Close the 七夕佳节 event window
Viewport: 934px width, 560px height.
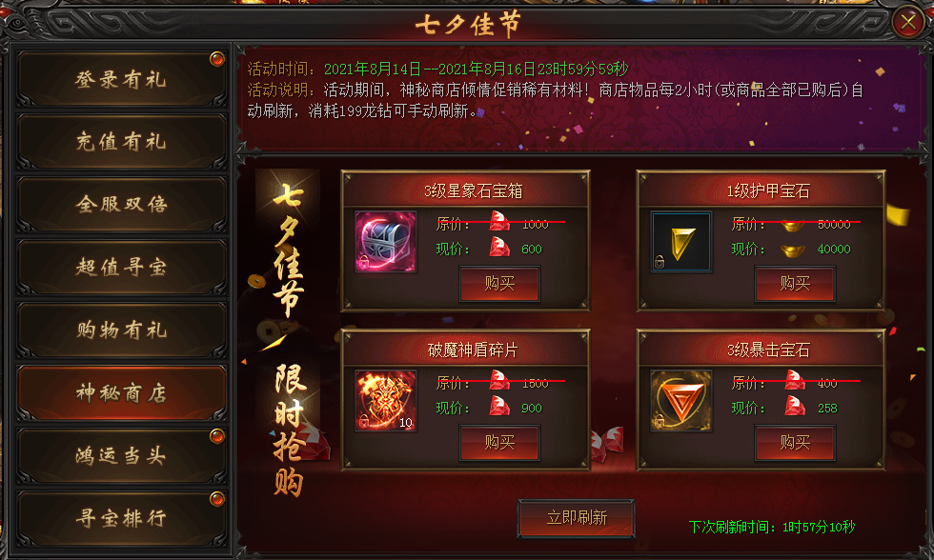pyautogui.click(x=907, y=23)
